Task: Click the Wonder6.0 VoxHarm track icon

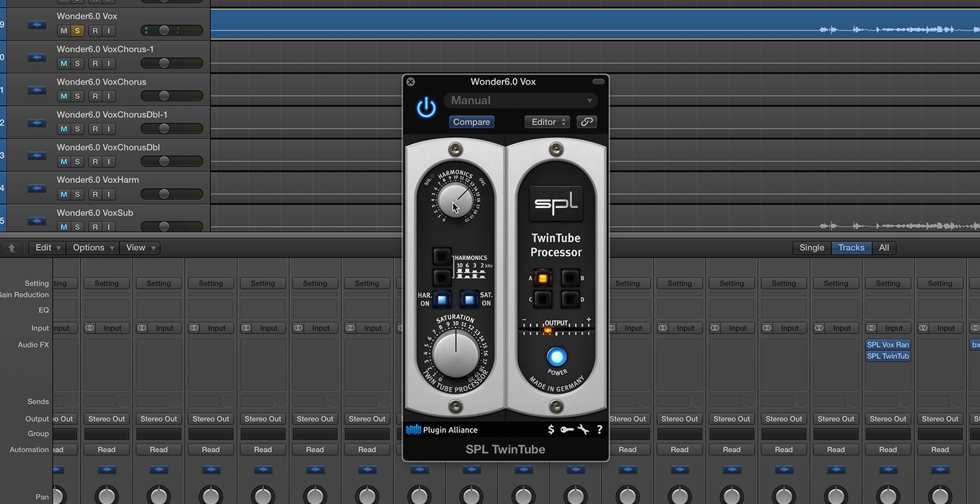Action: point(37,189)
